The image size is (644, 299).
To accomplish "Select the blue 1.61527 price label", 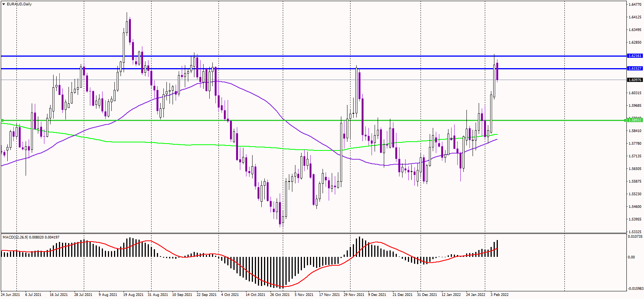I will (x=635, y=69).
